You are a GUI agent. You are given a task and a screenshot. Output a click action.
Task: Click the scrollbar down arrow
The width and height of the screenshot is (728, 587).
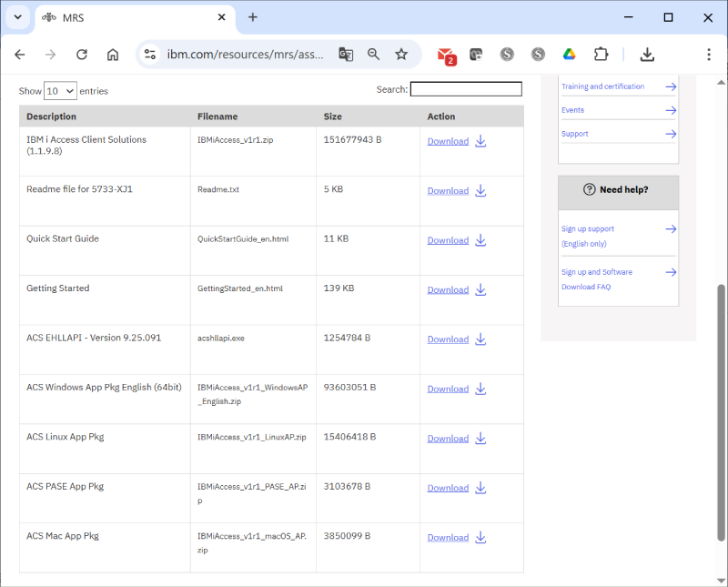[721, 581]
